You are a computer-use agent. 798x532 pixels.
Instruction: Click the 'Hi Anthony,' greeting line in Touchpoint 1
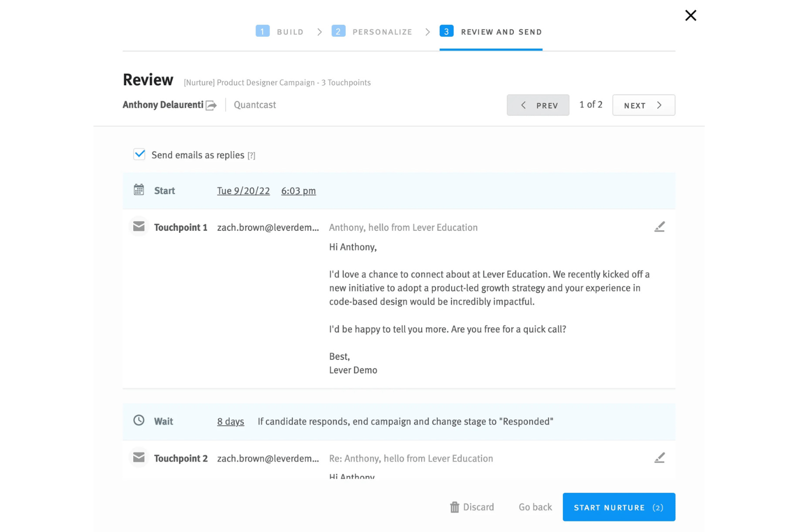point(353,247)
